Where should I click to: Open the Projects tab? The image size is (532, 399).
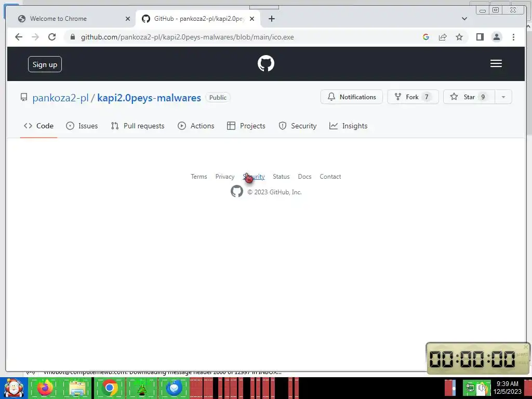(x=246, y=126)
